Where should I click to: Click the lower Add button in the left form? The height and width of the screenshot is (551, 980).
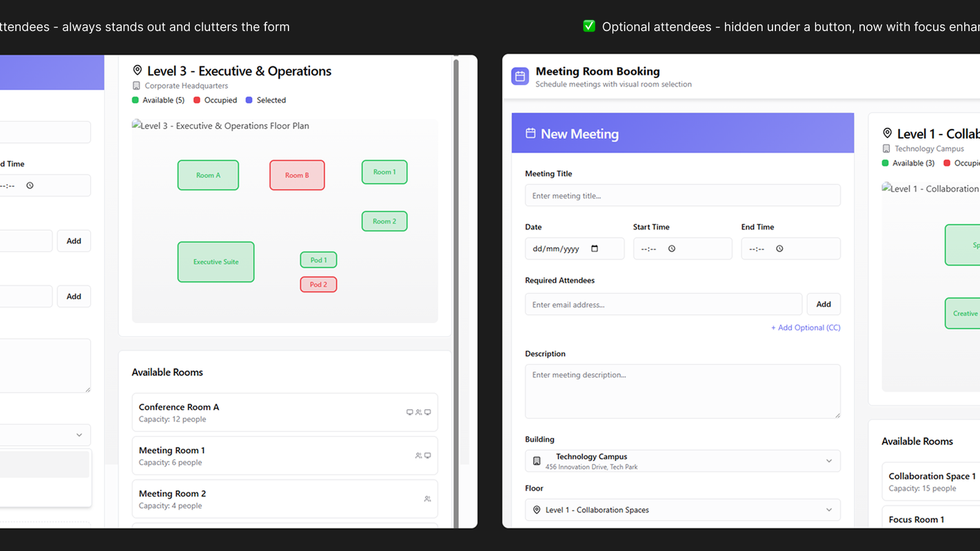[74, 296]
